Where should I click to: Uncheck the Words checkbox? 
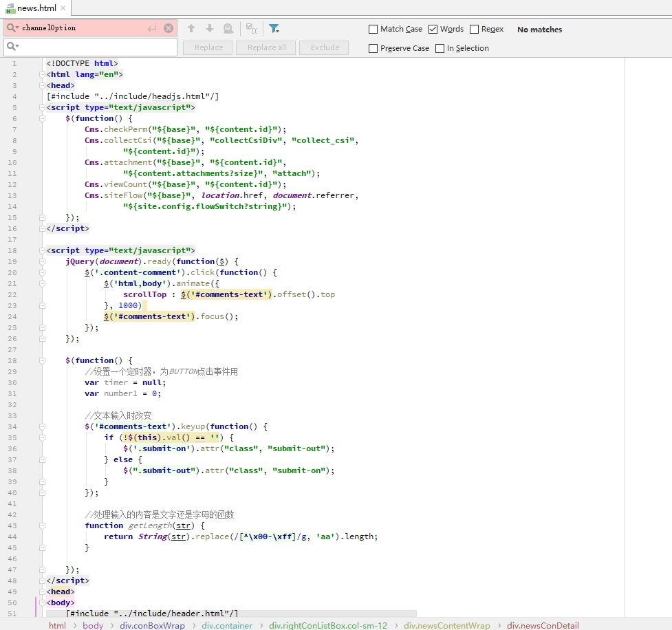(433, 29)
